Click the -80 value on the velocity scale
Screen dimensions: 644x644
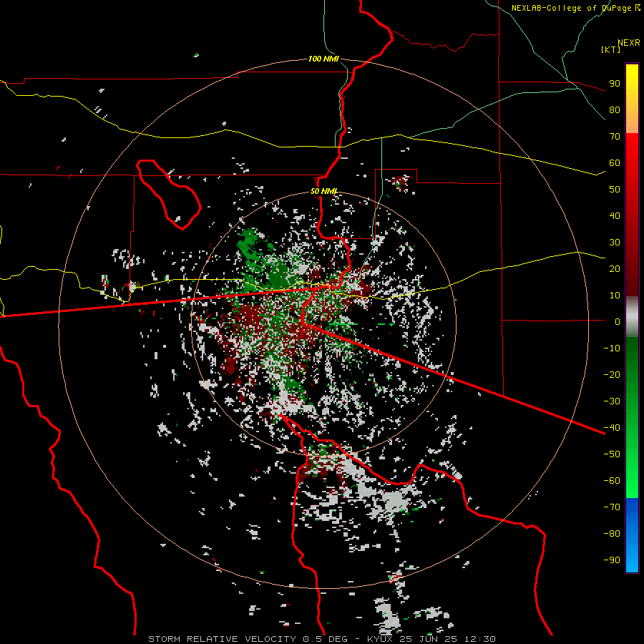612,534
